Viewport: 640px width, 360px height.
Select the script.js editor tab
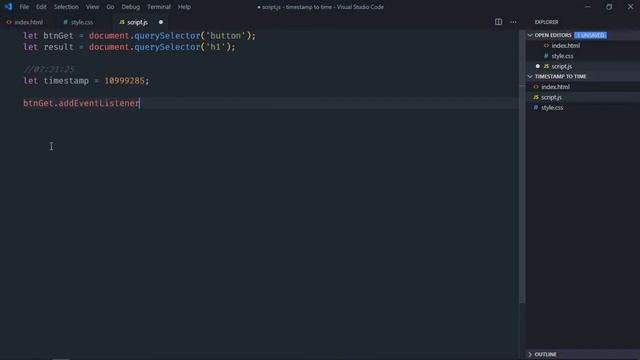tap(138, 22)
